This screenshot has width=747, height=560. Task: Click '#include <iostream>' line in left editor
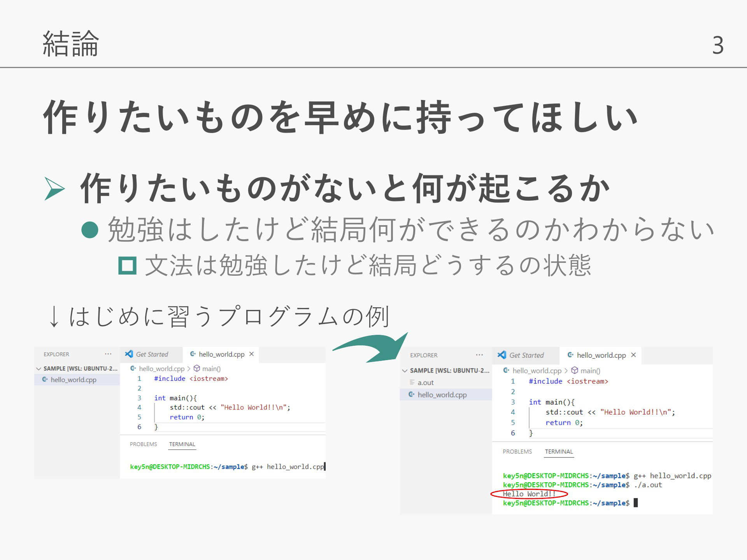pyautogui.click(x=191, y=378)
